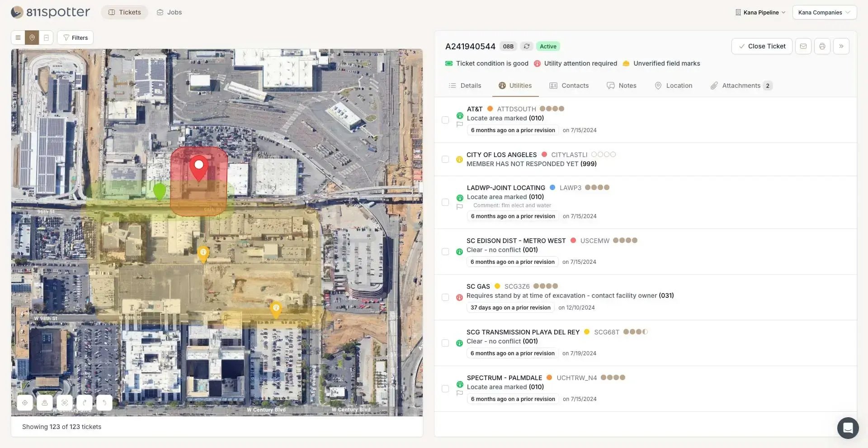Image resolution: width=868 pixels, height=448 pixels.
Task: Check the LADWP-JOINT LOCATING checkbox
Action: [445, 202]
